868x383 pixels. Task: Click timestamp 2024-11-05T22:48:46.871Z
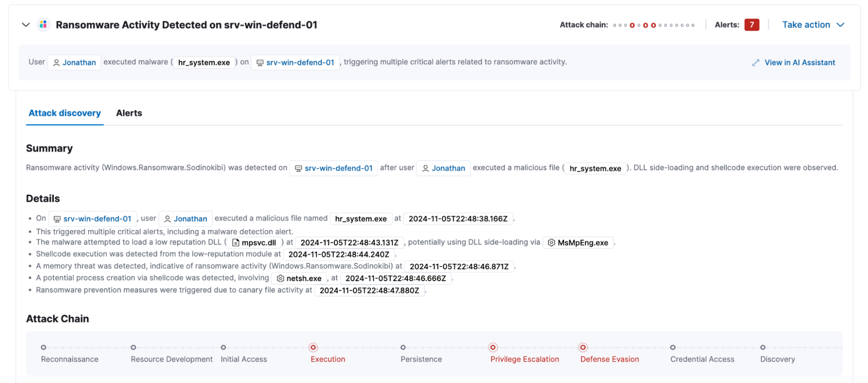coord(459,266)
